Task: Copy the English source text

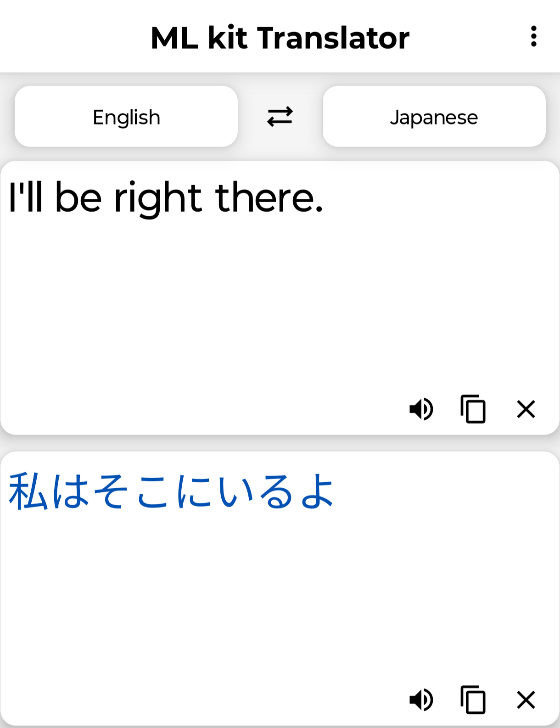Action: click(x=473, y=409)
